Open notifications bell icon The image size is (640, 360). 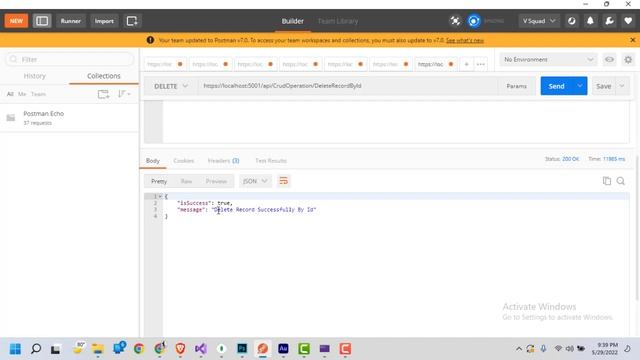[590, 21]
